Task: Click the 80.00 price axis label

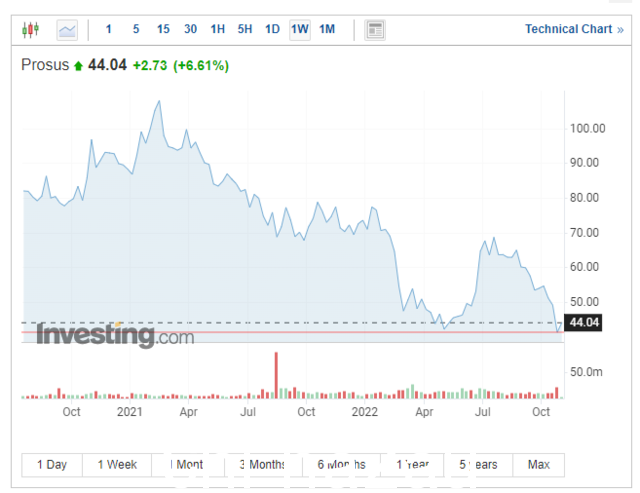Action: click(584, 198)
